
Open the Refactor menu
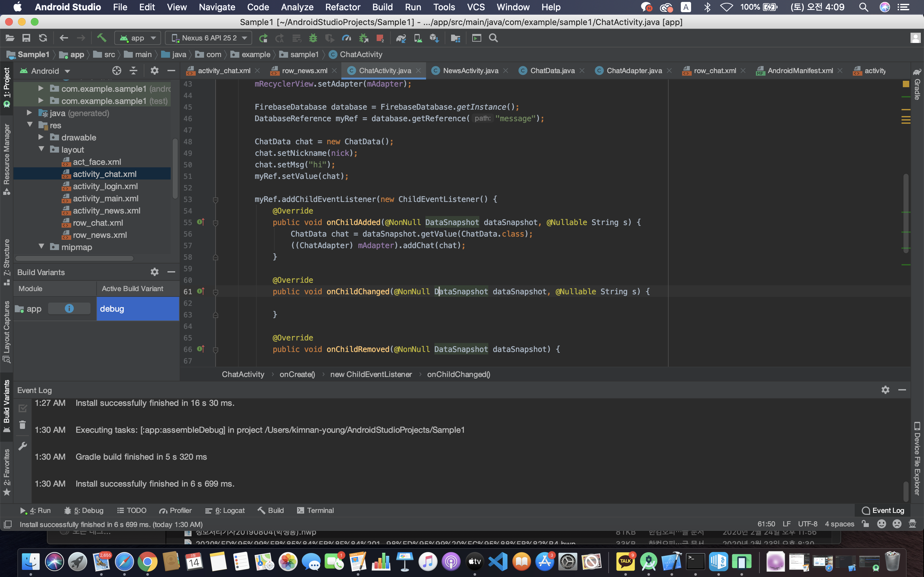[x=343, y=7]
